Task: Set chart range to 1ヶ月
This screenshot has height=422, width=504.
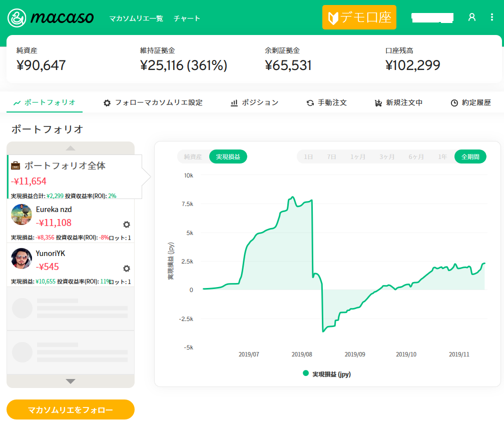Action: 358,156
